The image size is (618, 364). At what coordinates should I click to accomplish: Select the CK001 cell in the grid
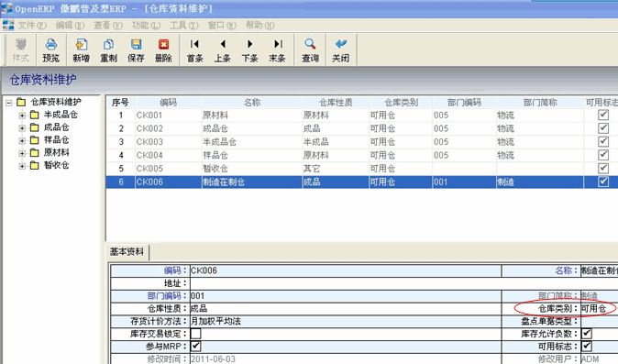169,116
